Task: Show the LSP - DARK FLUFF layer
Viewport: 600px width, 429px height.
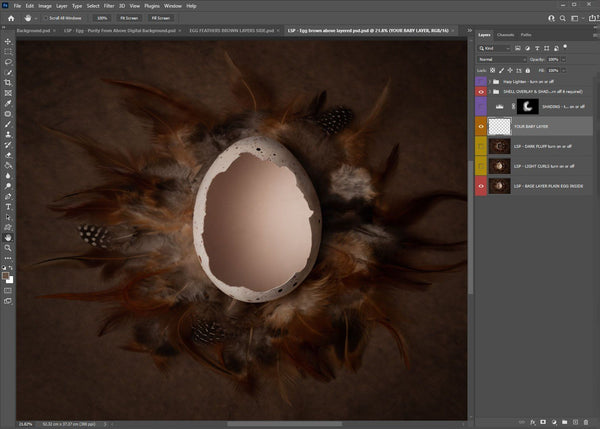Action: point(482,146)
